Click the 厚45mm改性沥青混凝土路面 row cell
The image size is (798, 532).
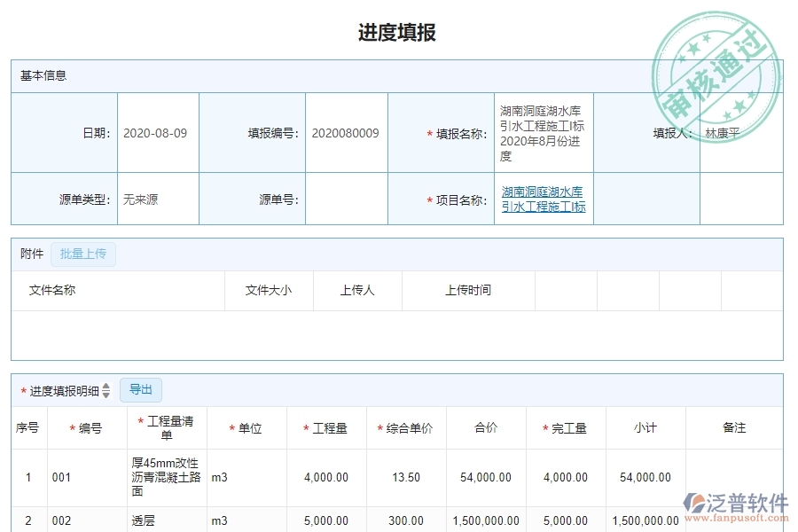(163, 476)
